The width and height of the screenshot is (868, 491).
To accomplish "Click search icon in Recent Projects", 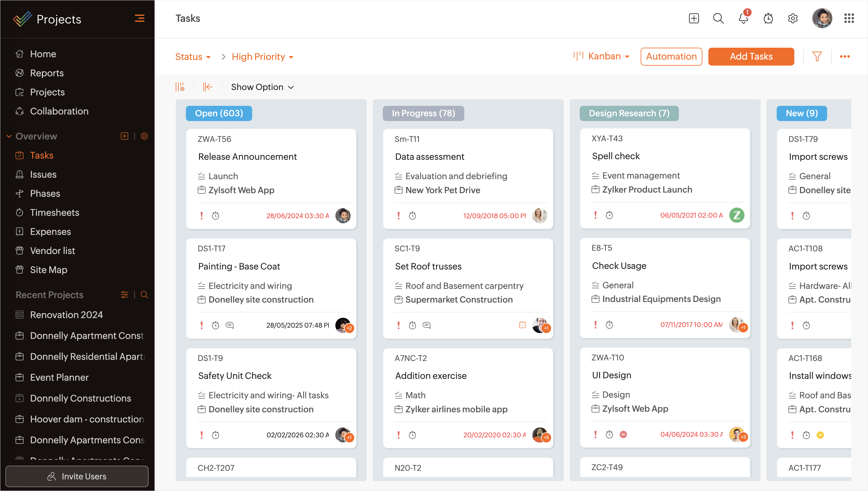I will [144, 295].
